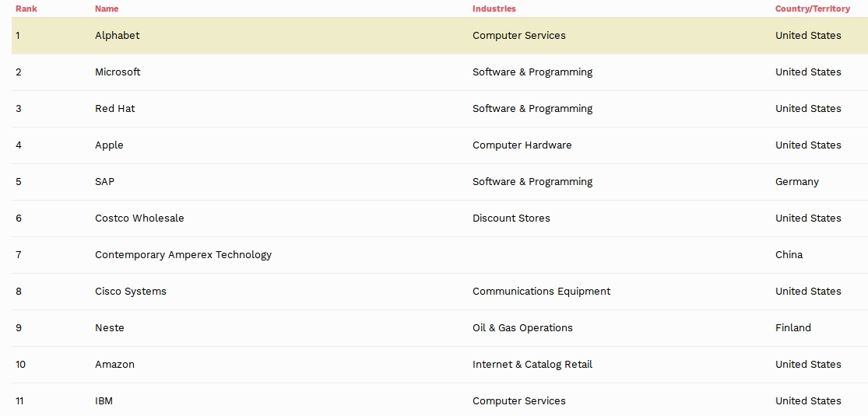Click China in the country column
The height and width of the screenshot is (416, 868).
point(789,254)
